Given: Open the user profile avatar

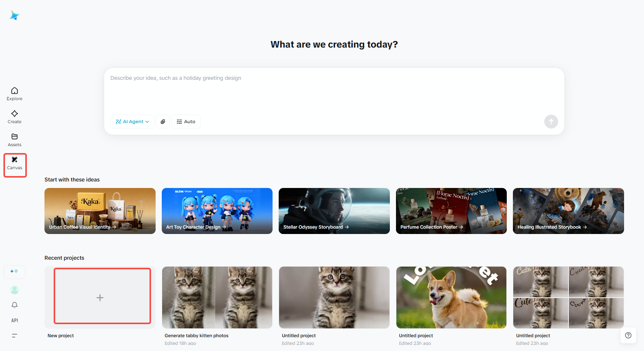Looking at the screenshot, I should 15,290.
